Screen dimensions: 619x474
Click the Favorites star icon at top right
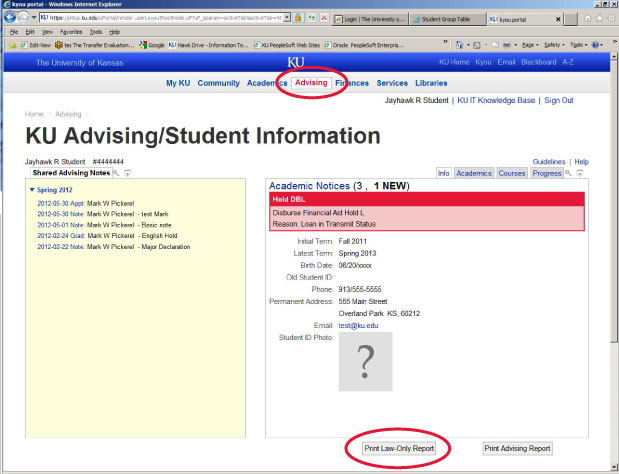[x=599, y=18]
